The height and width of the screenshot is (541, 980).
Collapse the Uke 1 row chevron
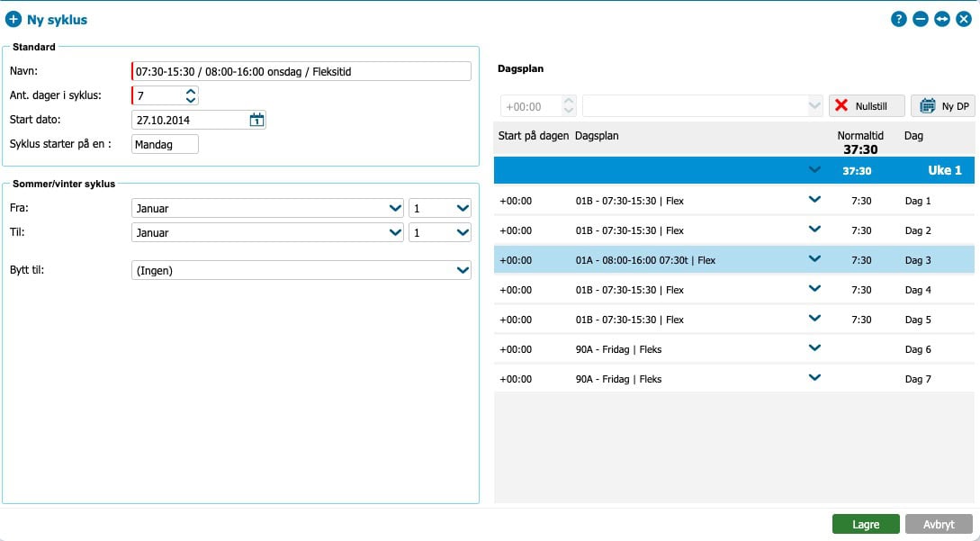pos(814,170)
